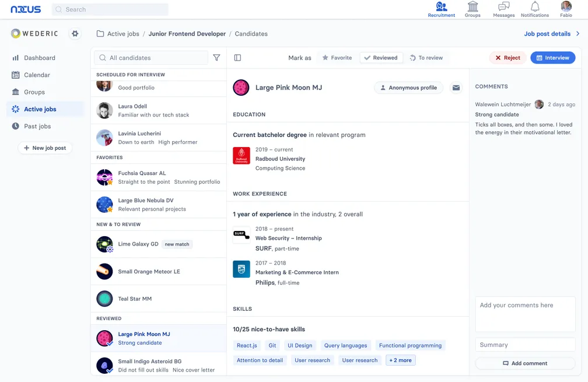Open the Notifications bell
The image size is (588, 382).
point(535,9)
